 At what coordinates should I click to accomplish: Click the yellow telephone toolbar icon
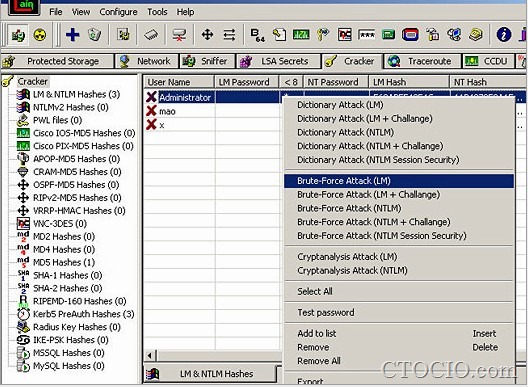pos(476,35)
